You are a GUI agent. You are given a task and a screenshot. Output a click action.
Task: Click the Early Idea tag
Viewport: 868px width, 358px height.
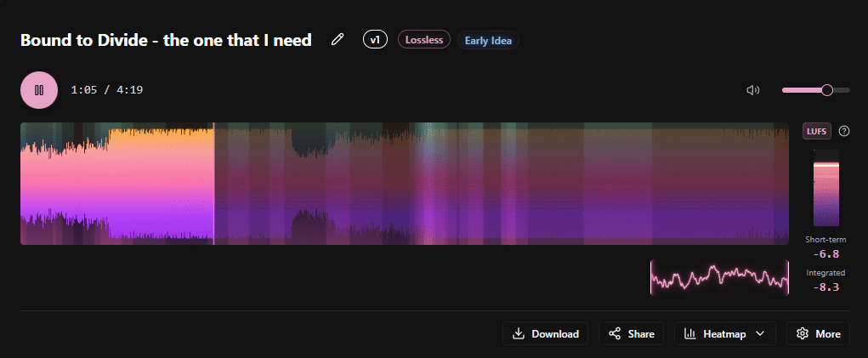[x=488, y=40]
